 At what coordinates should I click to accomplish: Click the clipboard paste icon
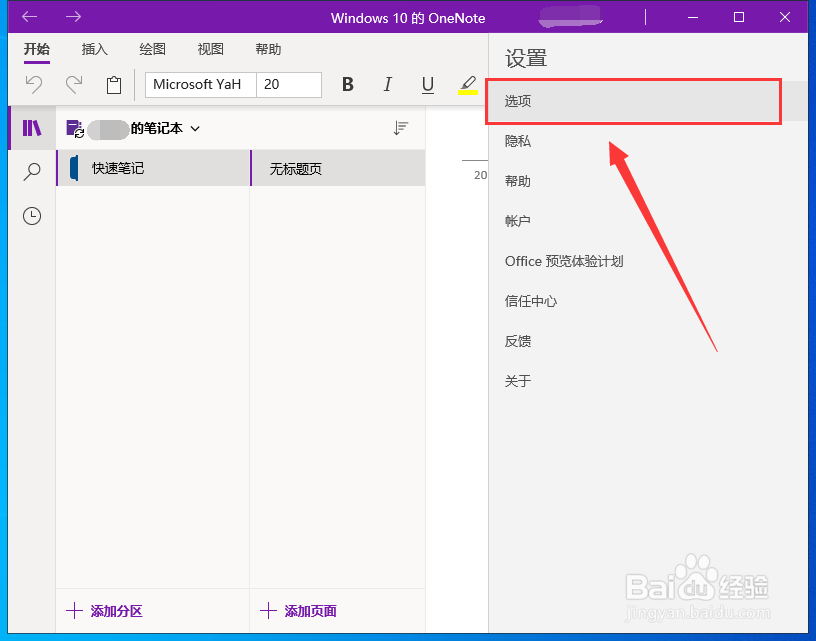114,85
